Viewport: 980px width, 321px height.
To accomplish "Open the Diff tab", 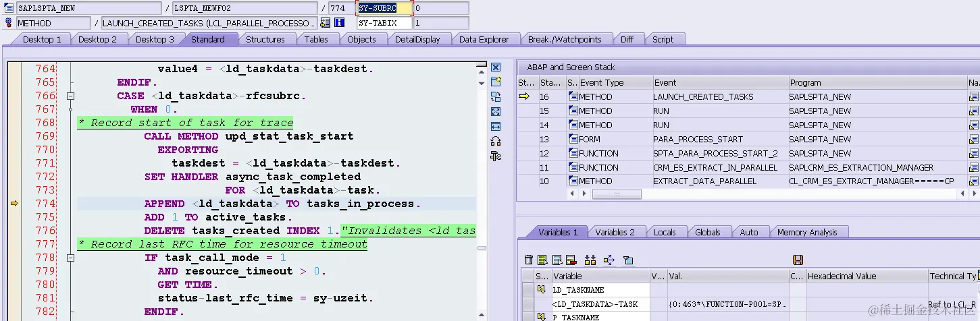I will coord(627,39).
